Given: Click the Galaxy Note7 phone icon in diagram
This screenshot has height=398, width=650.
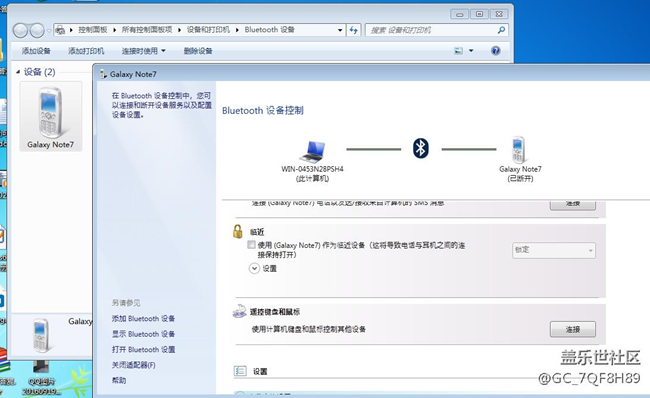Looking at the screenshot, I should point(518,149).
